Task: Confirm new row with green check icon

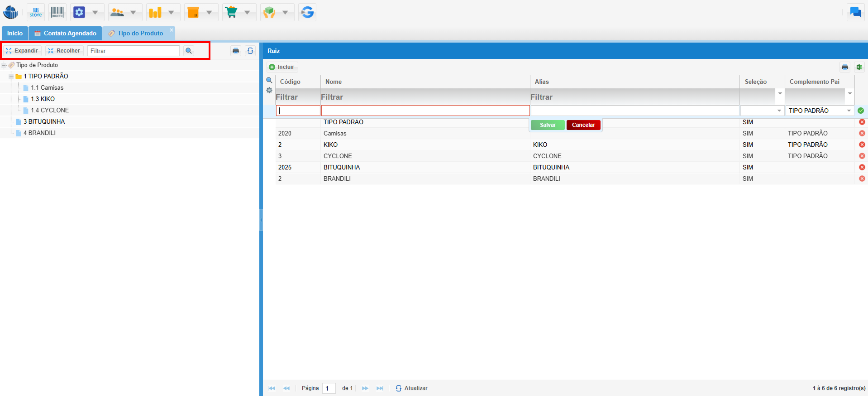Action: [x=861, y=111]
